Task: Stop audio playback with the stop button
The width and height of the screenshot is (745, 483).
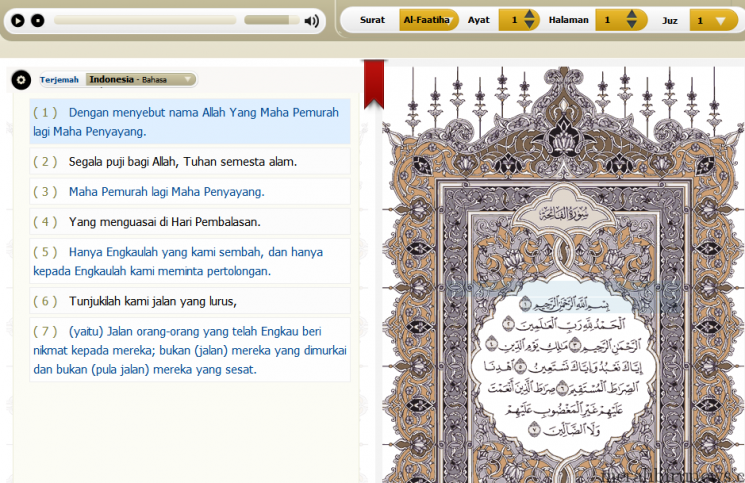Action: 38,20
